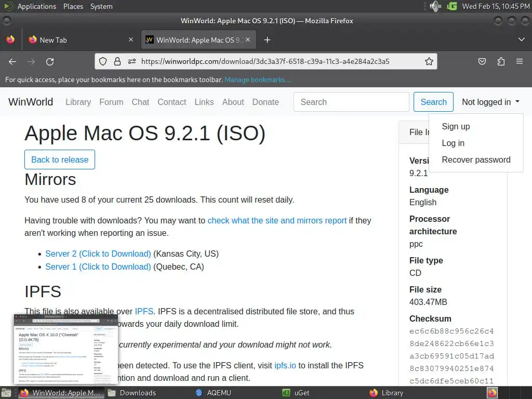The width and height of the screenshot is (532, 399).
Task: Open the Donate navigation link
Action: [265, 102]
